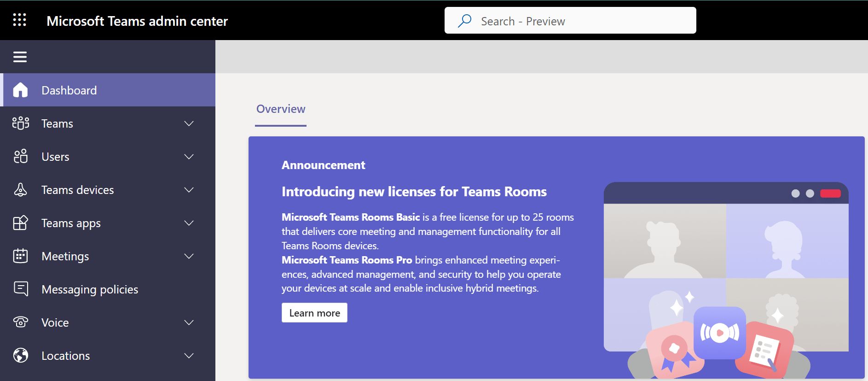
Task: Focus the Search - Preview field
Action: point(570,20)
